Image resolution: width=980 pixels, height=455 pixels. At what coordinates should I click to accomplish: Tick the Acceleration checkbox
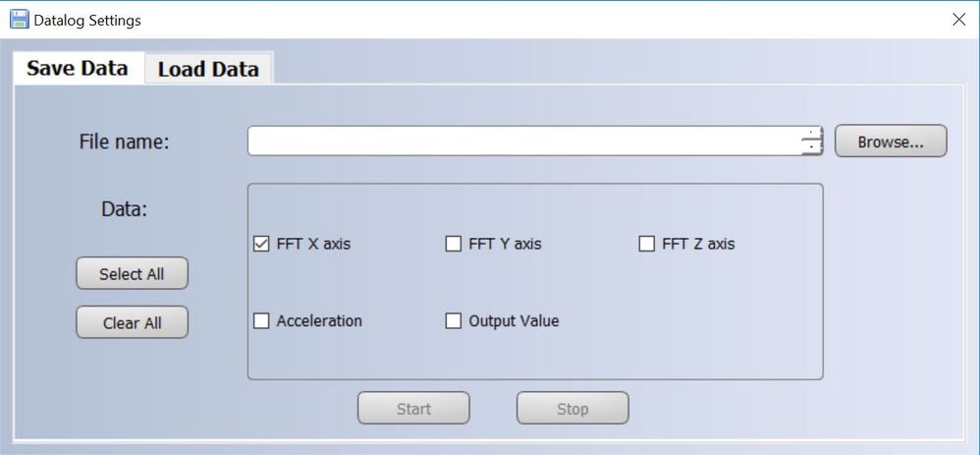point(261,321)
